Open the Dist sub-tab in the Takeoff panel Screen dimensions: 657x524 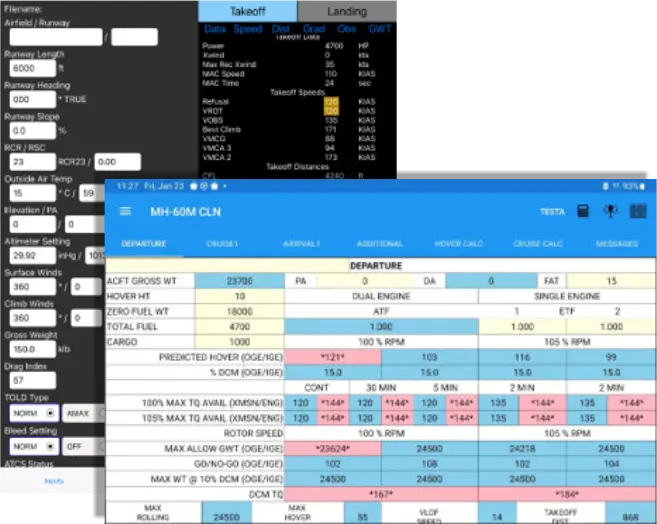tap(280, 29)
